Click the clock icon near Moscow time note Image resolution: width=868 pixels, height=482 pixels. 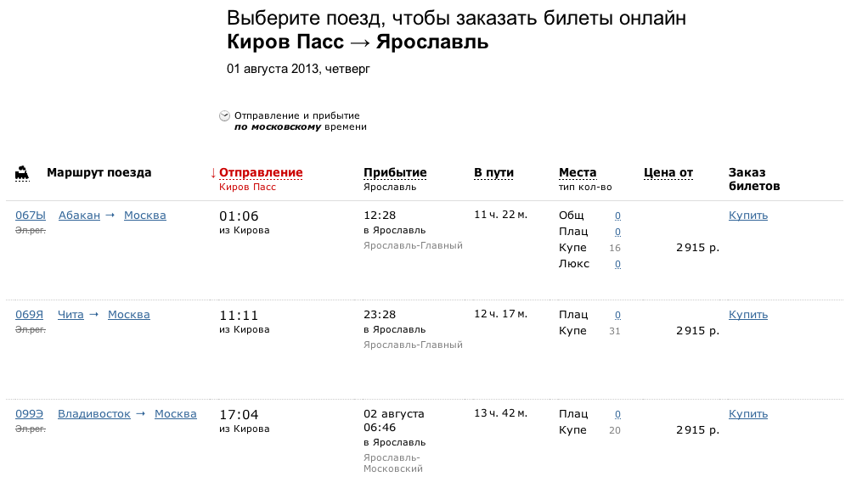click(224, 115)
